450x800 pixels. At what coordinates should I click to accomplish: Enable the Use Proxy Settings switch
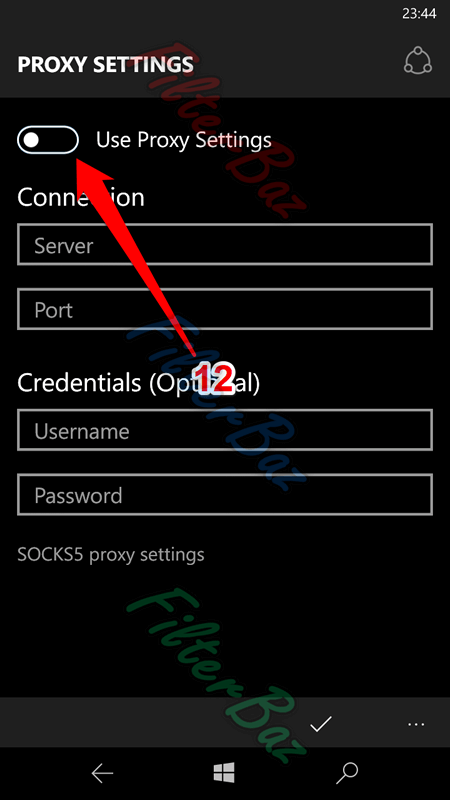(48, 140)
